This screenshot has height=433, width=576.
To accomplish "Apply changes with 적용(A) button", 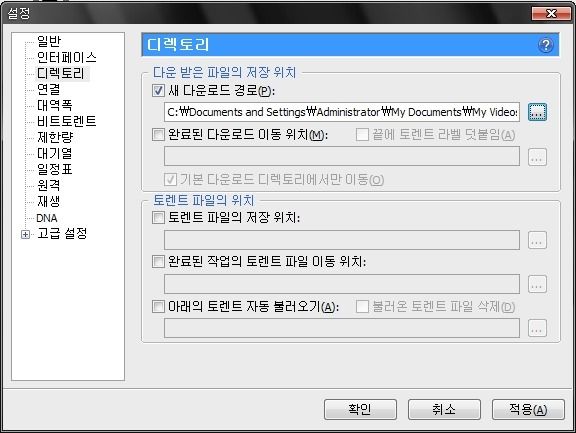I will point(528,409).
